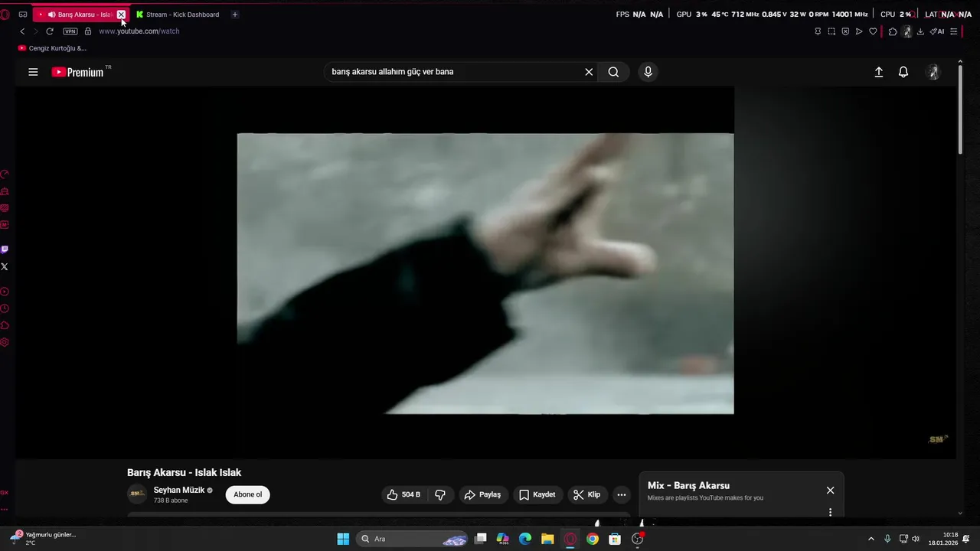The height and width of the screenshot is (551, 980).
Task: Open the sidebar three-dots more menu
Action: tap(5, 509)
